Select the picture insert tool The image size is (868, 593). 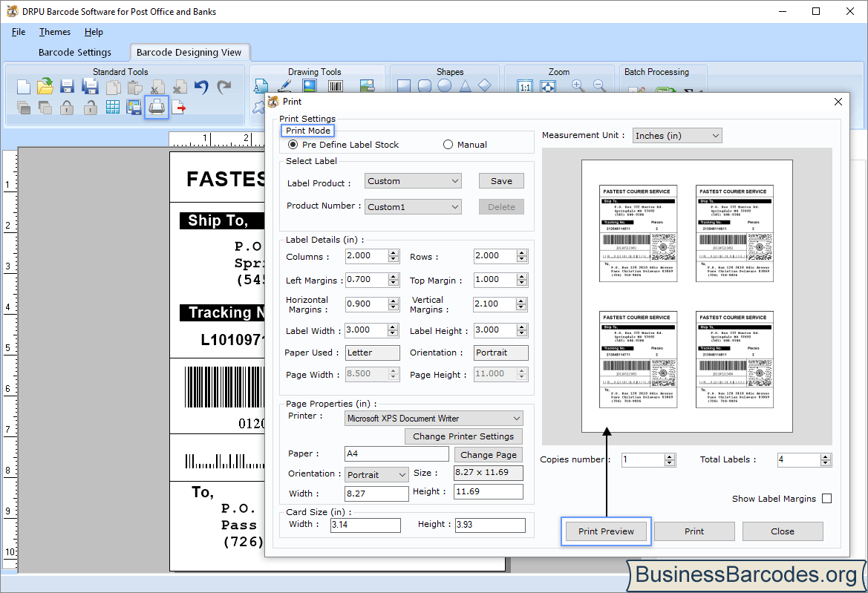click(x=310, y=86)
